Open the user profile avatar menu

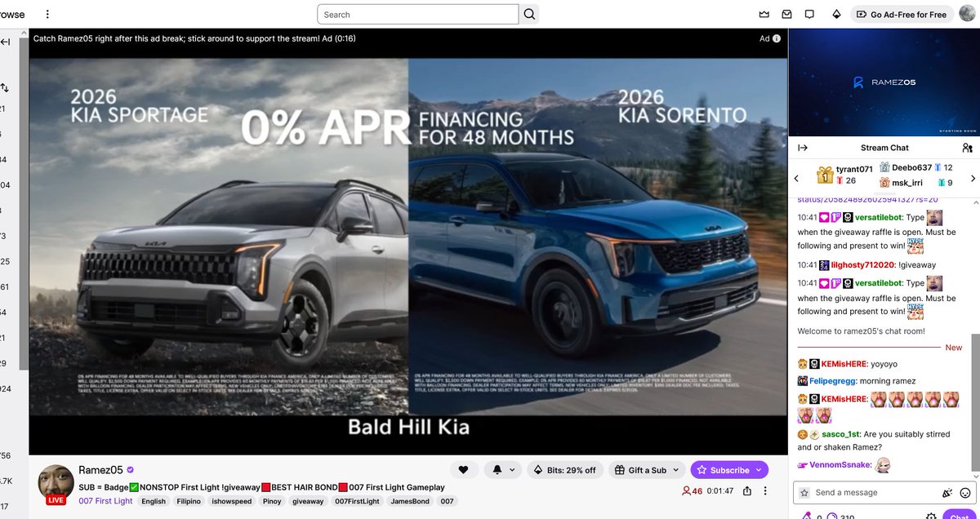point(967,15)
